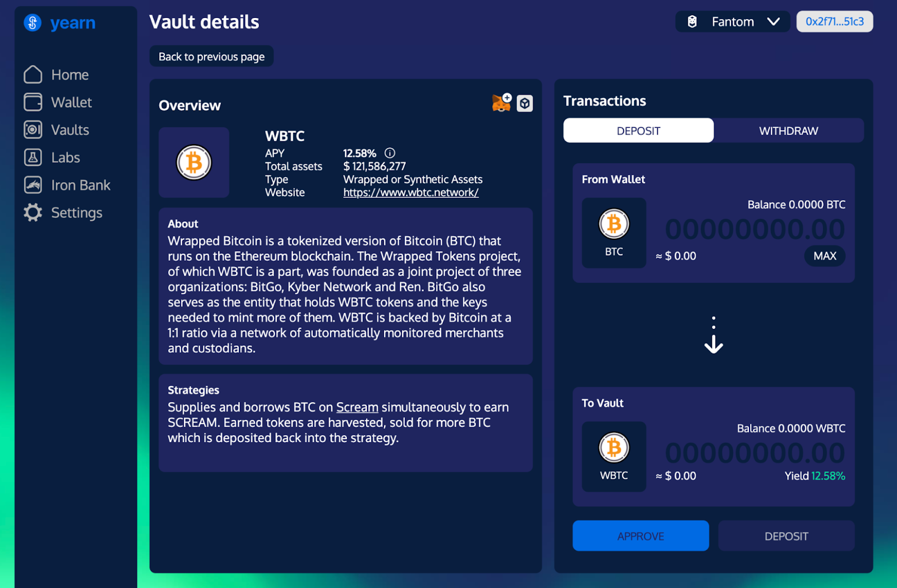Switch to the DEPOSIT tab

[639, 131]
